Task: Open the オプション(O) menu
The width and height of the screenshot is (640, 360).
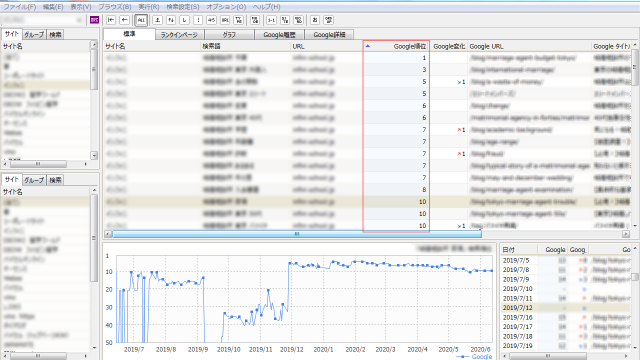Action: pos(226,7)
